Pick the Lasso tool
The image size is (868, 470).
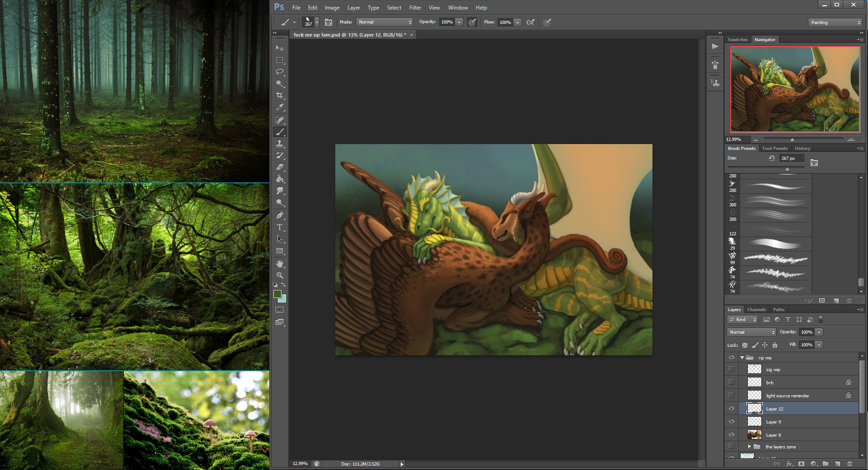(x=280, y=72)
